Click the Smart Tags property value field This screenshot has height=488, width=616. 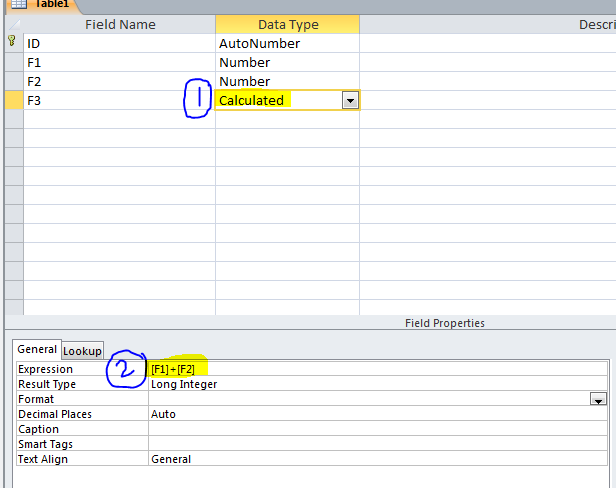click(378, 444)
